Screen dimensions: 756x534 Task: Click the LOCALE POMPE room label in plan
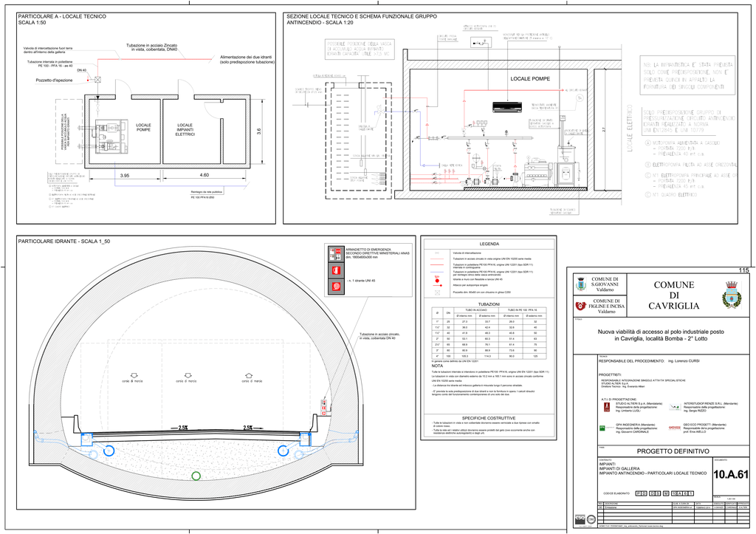tap(143, 129)
